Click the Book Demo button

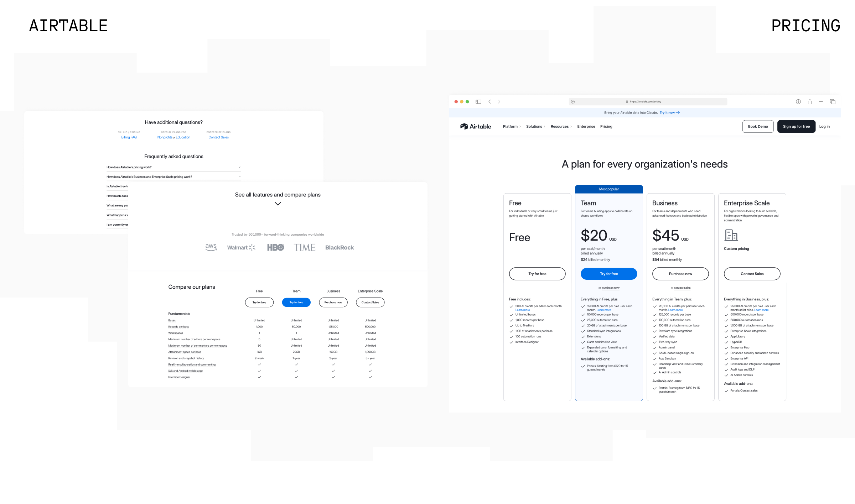pyautogui.click(x=758, y=126)
